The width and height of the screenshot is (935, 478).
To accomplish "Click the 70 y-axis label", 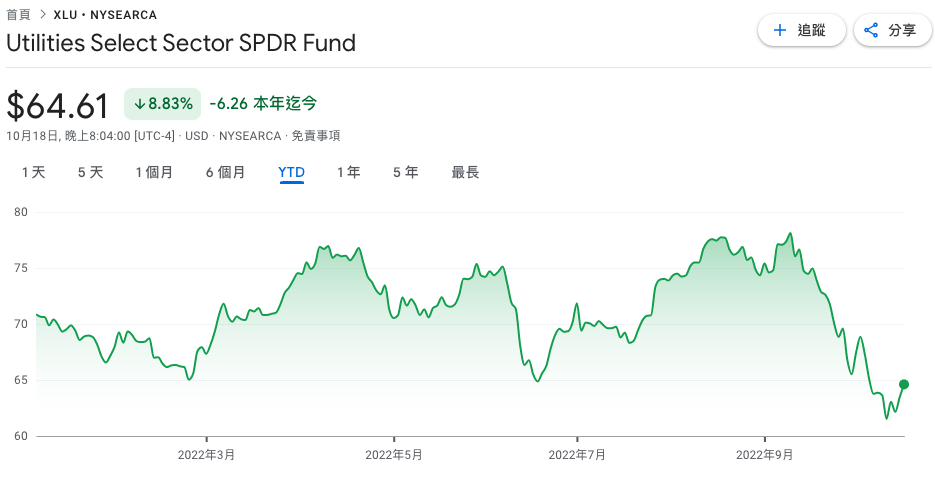I will [x=21, y=324].
